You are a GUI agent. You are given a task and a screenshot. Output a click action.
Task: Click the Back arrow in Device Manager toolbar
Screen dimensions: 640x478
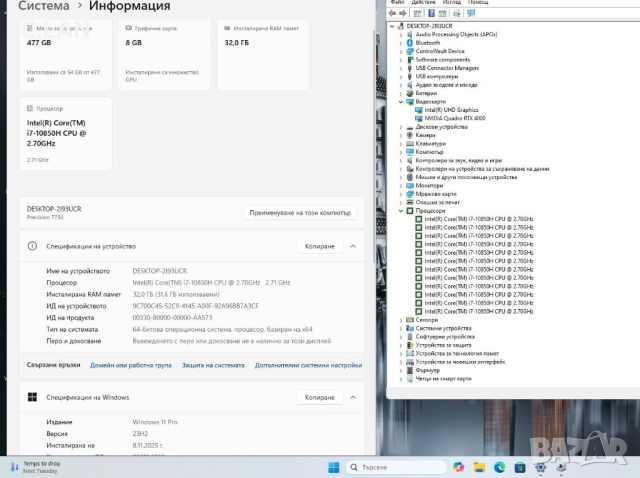click(392, 13)
